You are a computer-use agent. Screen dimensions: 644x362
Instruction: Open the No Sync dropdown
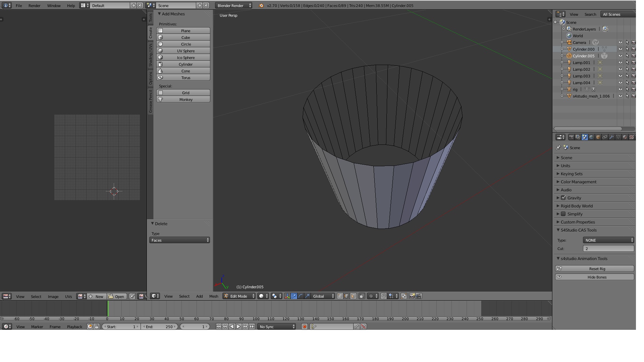277,326
